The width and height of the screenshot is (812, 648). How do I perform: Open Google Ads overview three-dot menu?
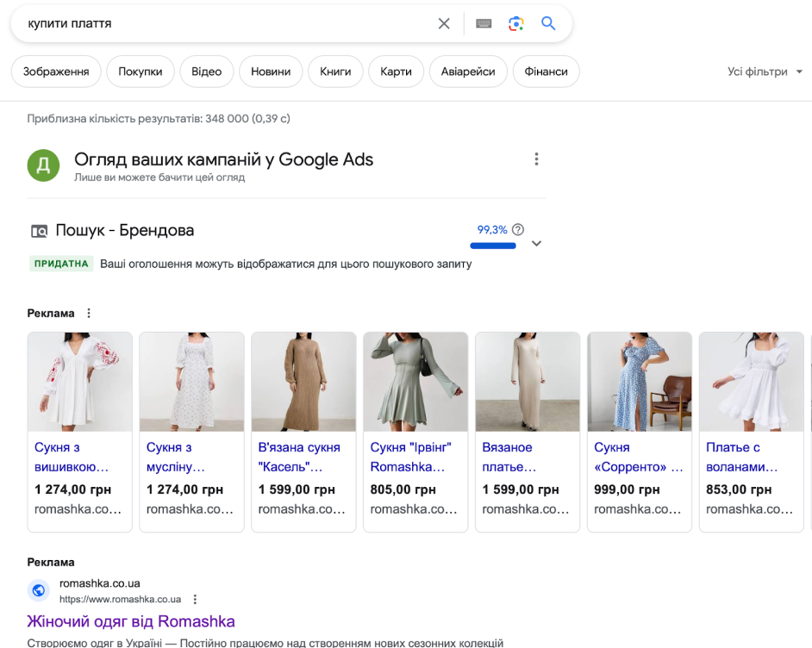pyautogui.click(x=536, y=159)
